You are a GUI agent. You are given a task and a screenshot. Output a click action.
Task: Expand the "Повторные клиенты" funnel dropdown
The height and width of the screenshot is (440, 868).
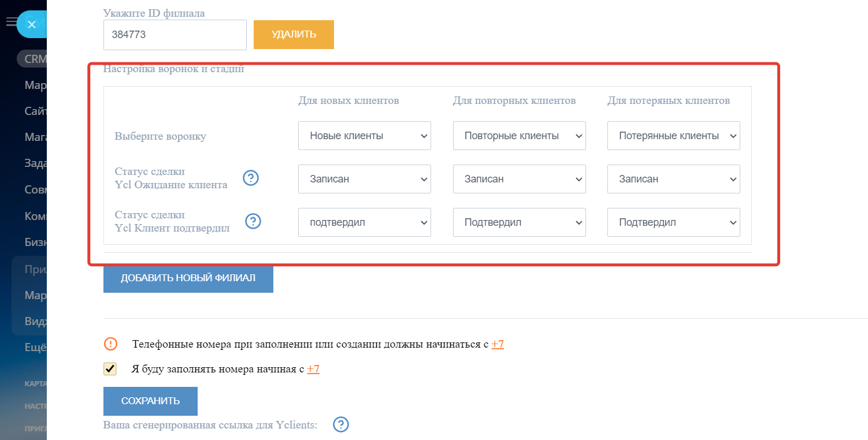519,136
